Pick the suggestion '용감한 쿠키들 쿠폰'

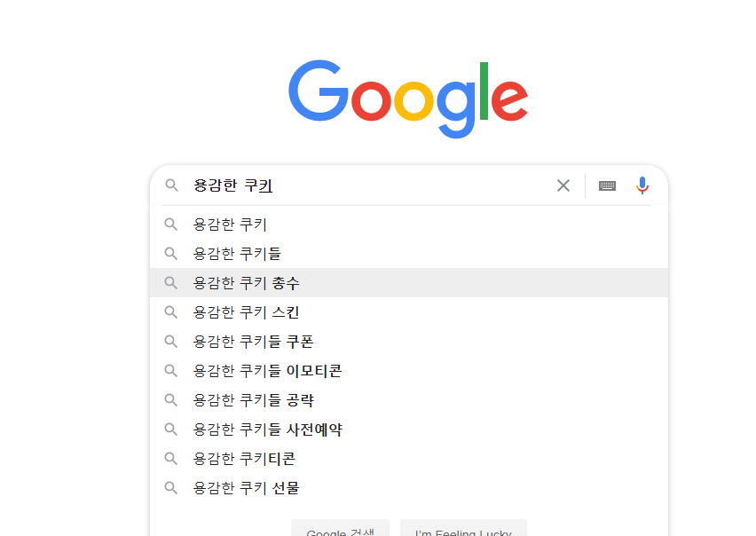tap(253, 342)
